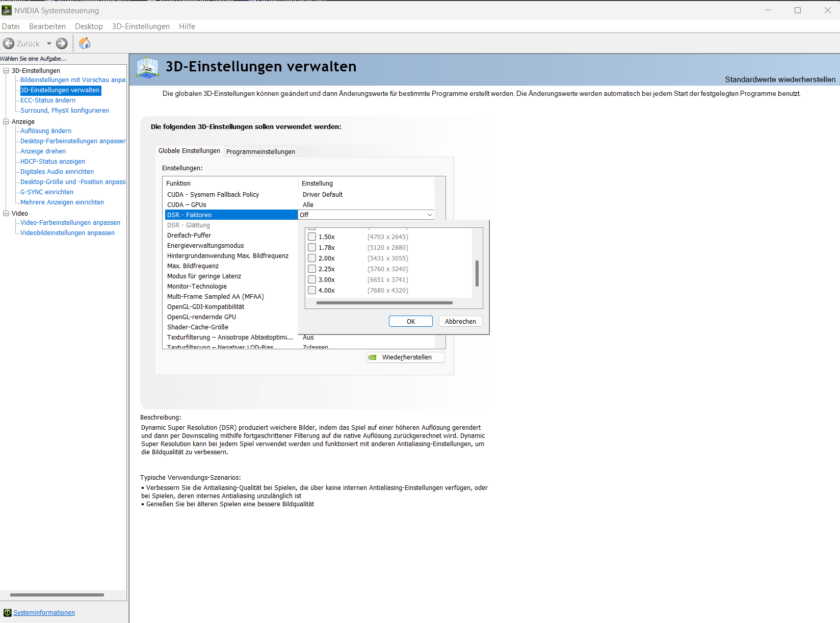Select the Monitor-Technologie row
The image size is (840, 623).
(231, 286)
